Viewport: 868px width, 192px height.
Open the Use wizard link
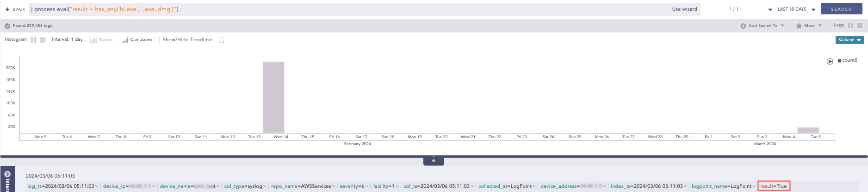(x=684, y=9)
